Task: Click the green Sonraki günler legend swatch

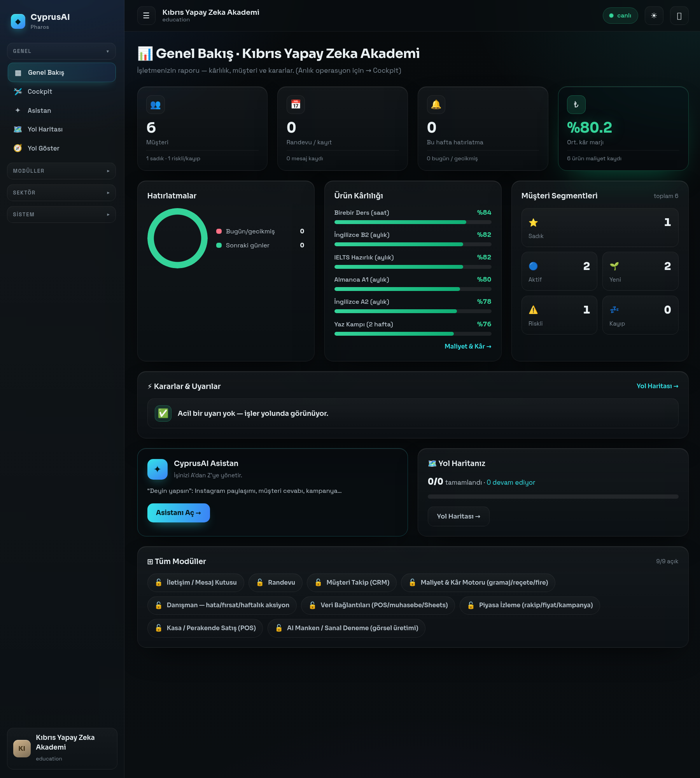Action: click(x=219, y=245)
